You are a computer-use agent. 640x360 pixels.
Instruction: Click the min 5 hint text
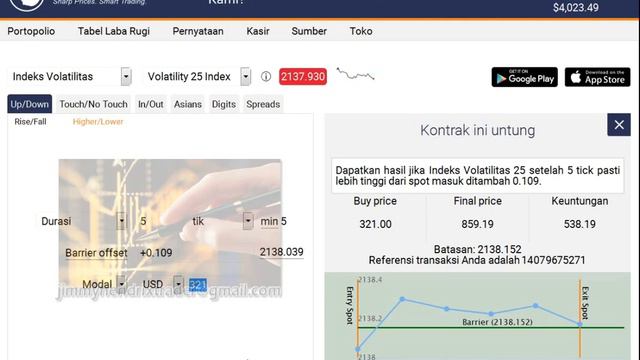[273, 222]
